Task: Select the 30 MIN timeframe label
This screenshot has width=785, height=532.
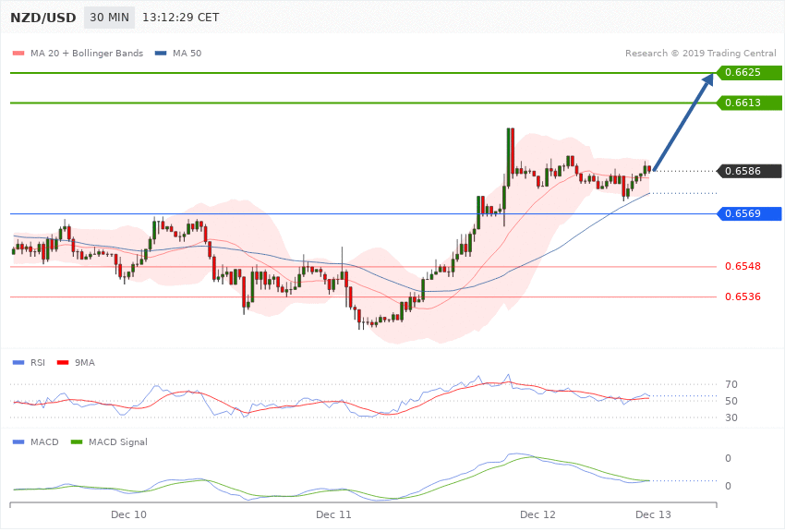Action: click(x=109, y=18)
